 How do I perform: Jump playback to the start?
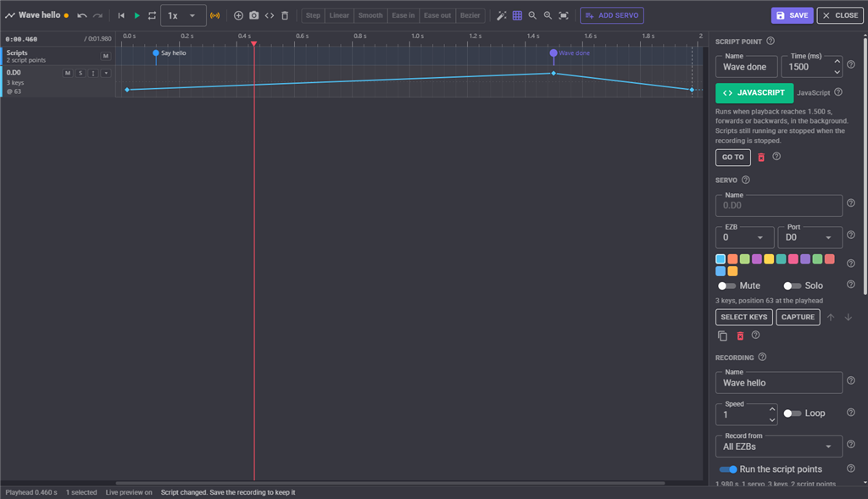[121, 15]
